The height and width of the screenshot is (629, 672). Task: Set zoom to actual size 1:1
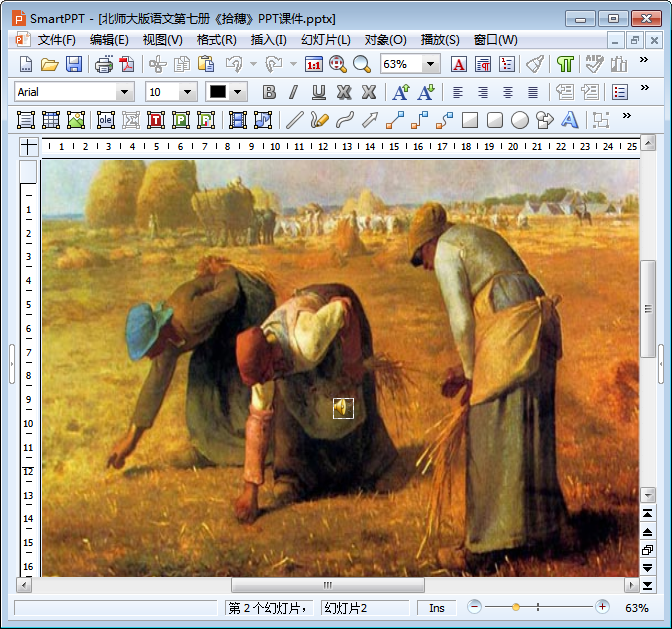[x=314, y=64]
